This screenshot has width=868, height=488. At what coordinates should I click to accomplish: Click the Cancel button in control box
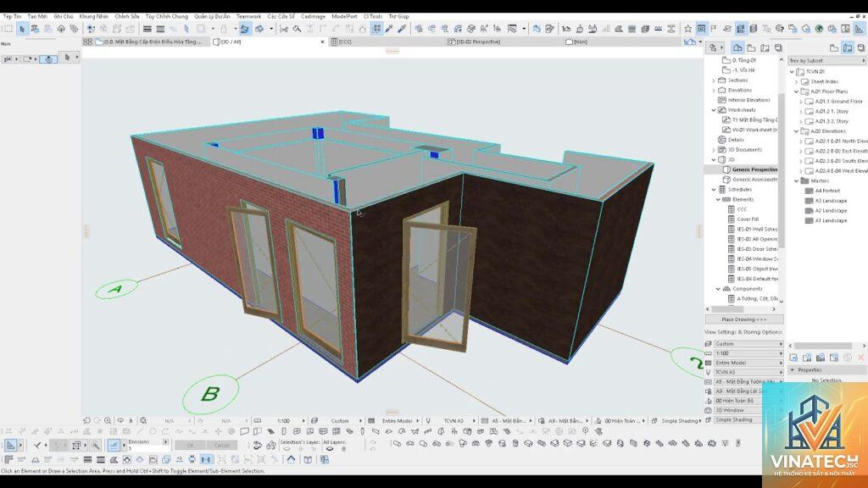(x=221, y=446)
